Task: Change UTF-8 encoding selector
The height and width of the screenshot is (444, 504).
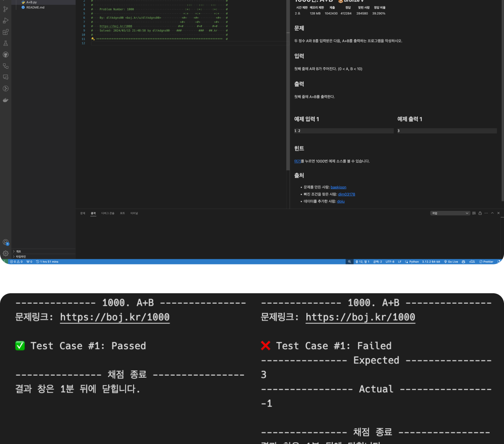Action: (390, 262)
